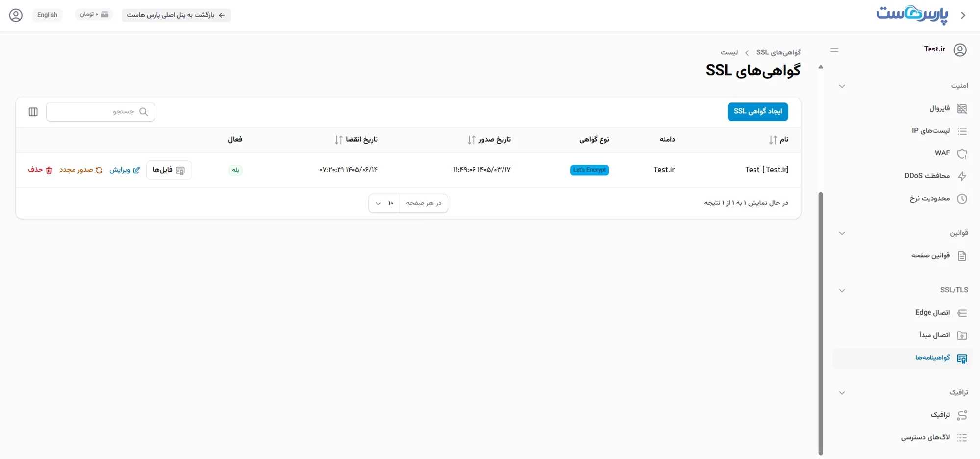This screenshot has height=459, width=980.
Task: Click edit (ویرایش) pencil icon
Action: click(136, 170)
